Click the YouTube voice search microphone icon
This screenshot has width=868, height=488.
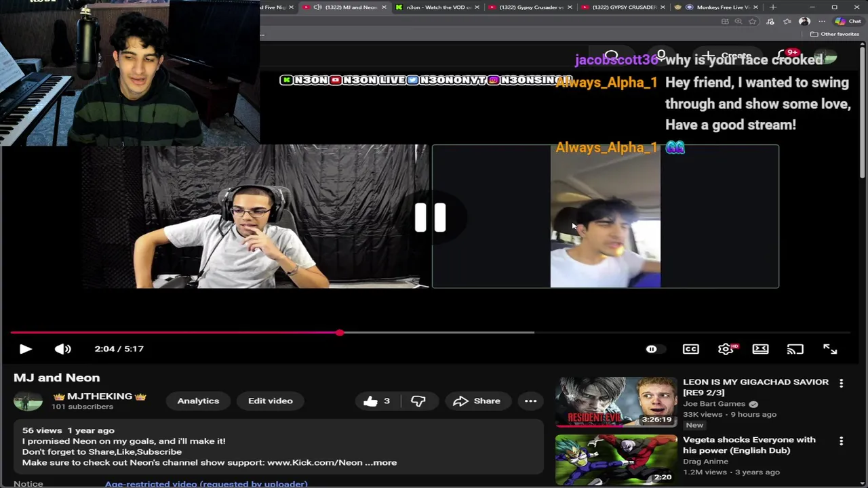pyautogui.click(x=661, y=56)
